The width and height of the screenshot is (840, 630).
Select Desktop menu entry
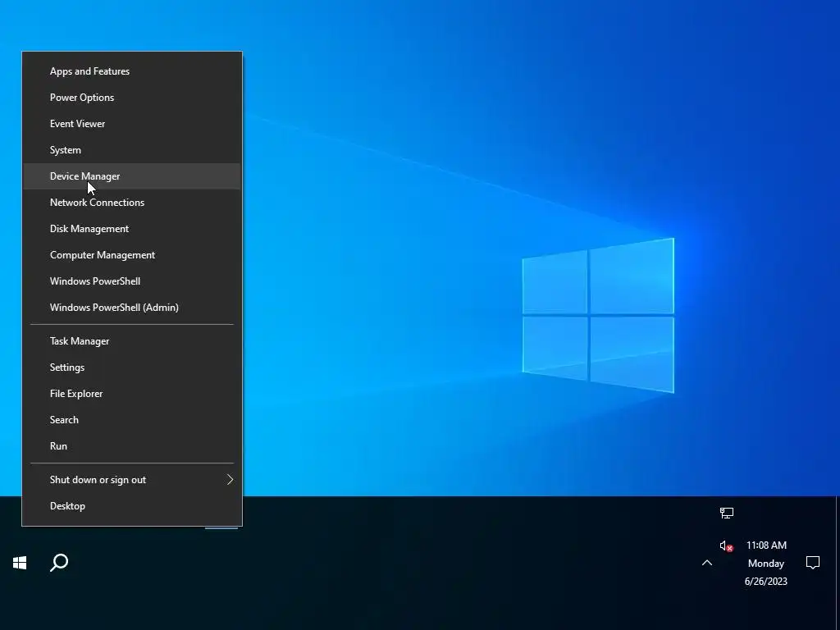[x=132, y=506]
